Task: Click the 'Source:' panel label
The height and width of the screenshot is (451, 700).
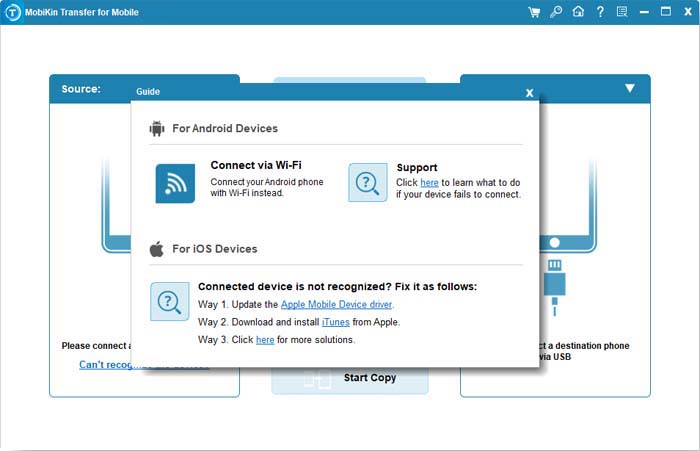Action: (x=81, y=89)
